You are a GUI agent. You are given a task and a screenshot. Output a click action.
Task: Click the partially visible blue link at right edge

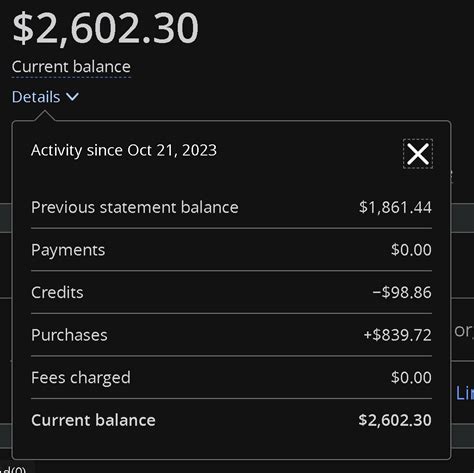click(x=465, y=393)
